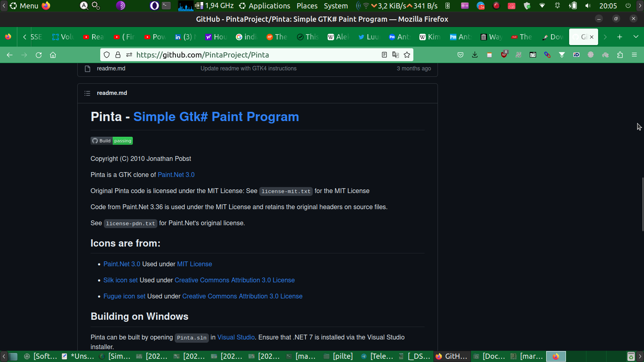Go back to previous page
Viewport: 644px width, 362px height.
(10, 55)
